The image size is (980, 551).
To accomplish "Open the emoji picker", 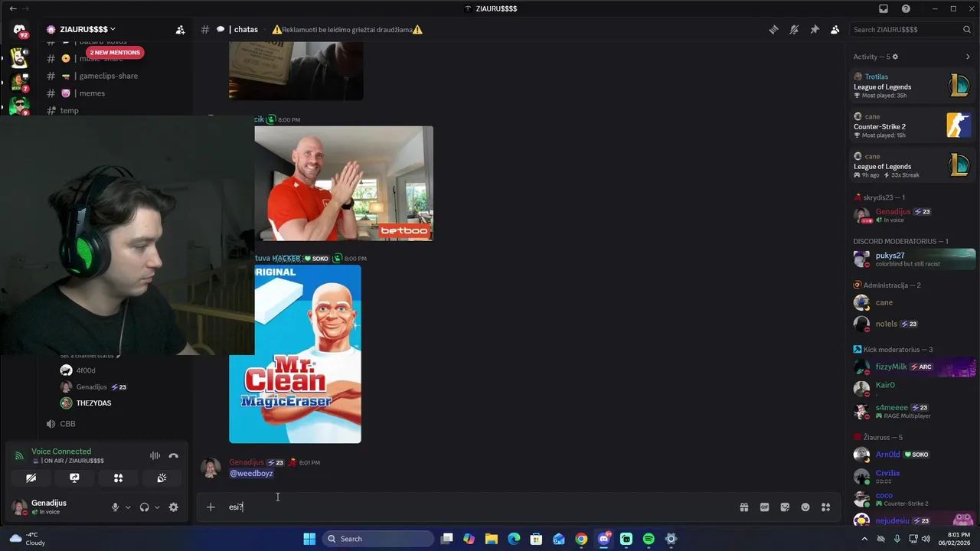I will coord(805,507).
